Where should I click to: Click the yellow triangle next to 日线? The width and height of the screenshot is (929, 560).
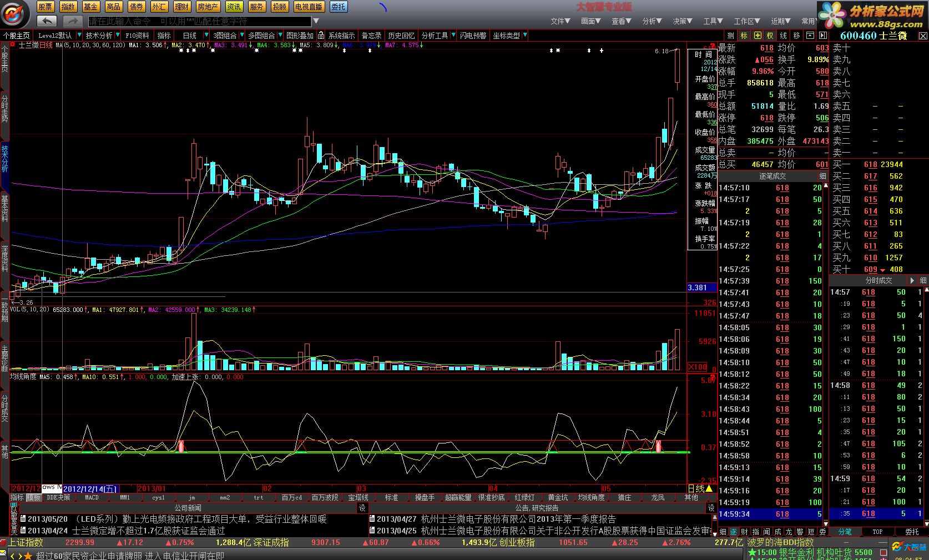point(709,488)
